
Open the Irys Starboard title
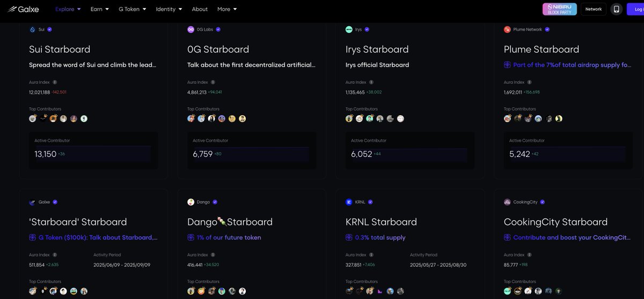[x=377, y=49]
